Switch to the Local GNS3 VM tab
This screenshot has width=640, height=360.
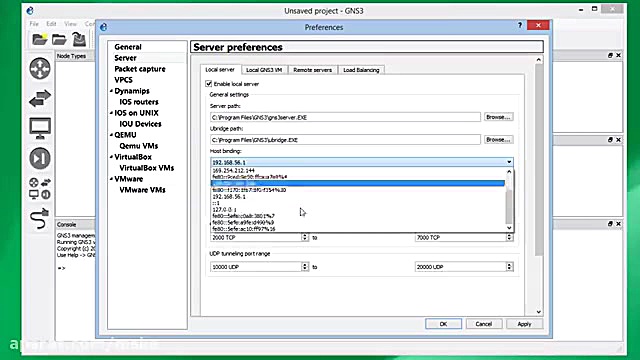[x=264, y=70]
